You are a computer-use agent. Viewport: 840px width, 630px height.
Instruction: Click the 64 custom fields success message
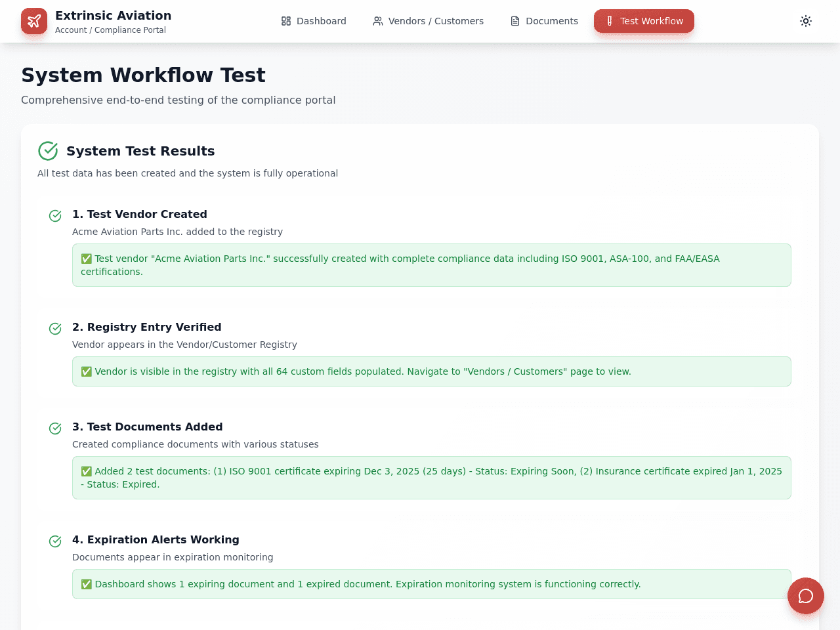[432, 371]
